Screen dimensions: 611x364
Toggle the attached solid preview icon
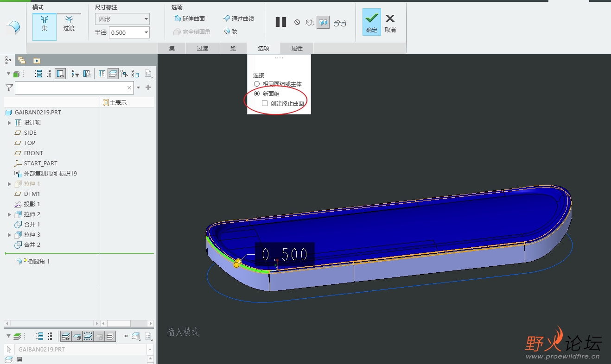tap(323, 22)
